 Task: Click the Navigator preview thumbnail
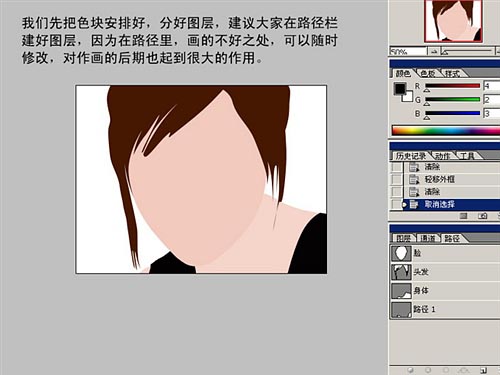click(453, 21)
